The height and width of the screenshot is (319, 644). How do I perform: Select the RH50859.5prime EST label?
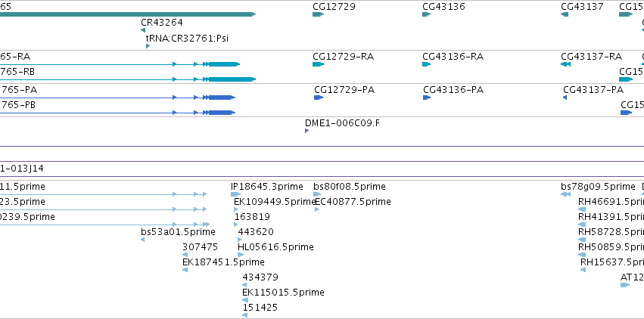point(611,247)
